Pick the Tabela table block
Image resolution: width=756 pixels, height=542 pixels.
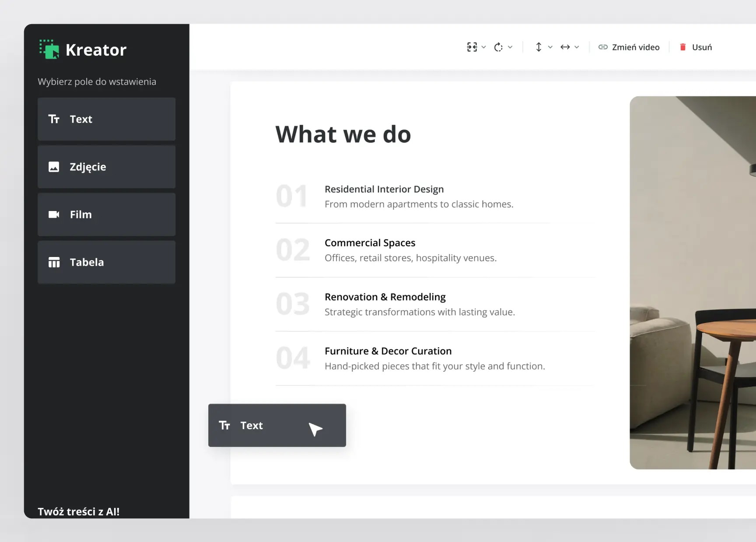[106, 262]
